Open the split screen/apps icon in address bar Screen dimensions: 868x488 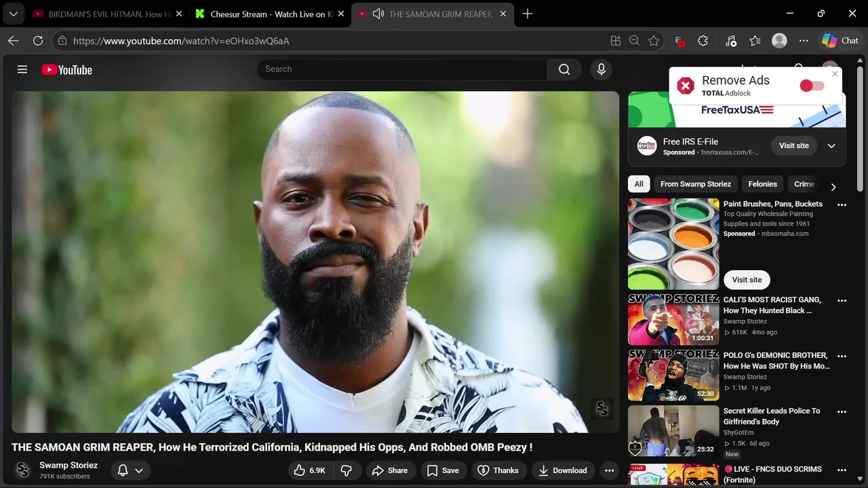tap(616, 41)
